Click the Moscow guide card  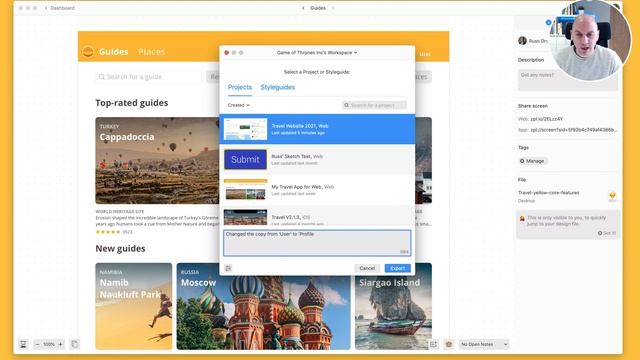click(263, 306)
